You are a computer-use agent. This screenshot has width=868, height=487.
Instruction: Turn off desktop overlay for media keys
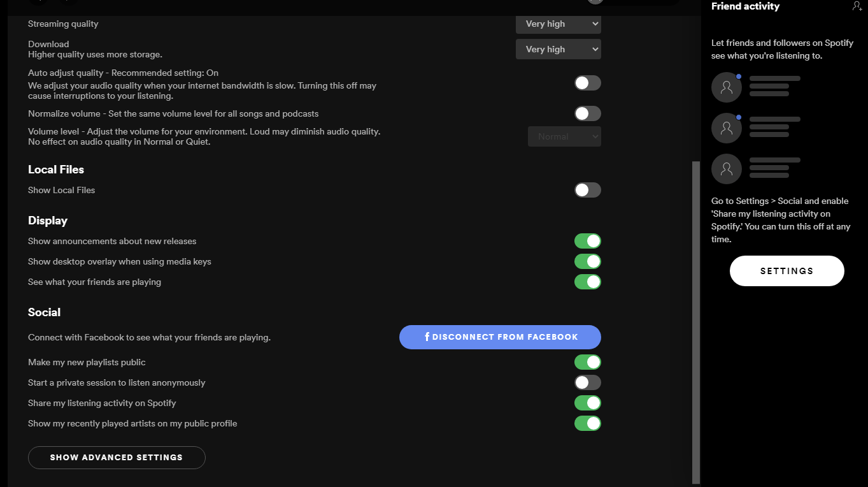pyautogui.click(x=588, y=261)
